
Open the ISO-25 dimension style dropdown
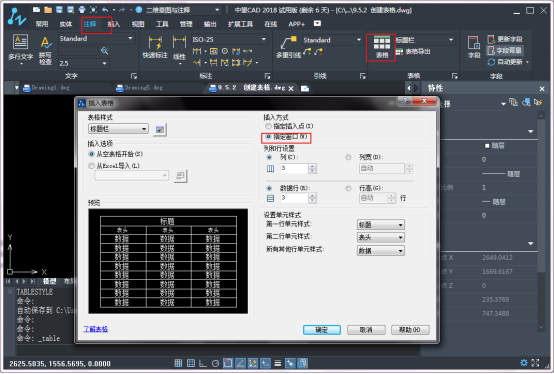tap(229, 39)
